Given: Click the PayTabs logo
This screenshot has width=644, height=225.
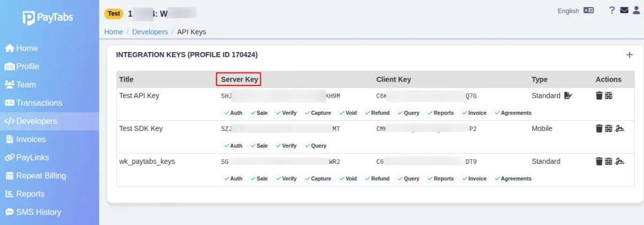Looking at the screenshot, I should point(48,18).
